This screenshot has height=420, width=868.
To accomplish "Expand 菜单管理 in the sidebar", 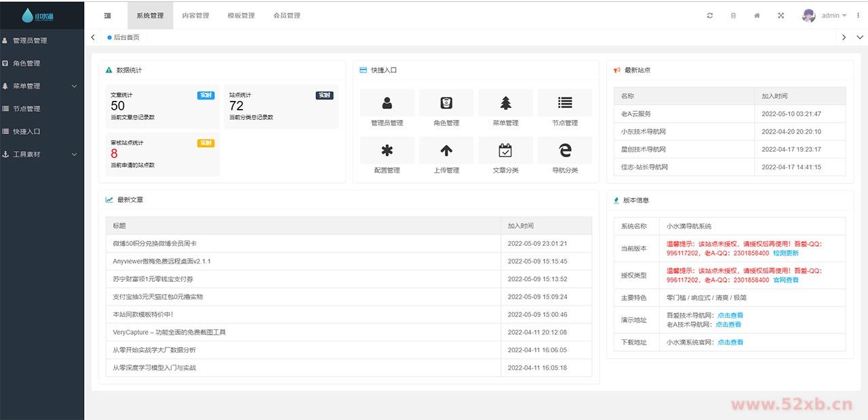I will [x=42, y=86].
